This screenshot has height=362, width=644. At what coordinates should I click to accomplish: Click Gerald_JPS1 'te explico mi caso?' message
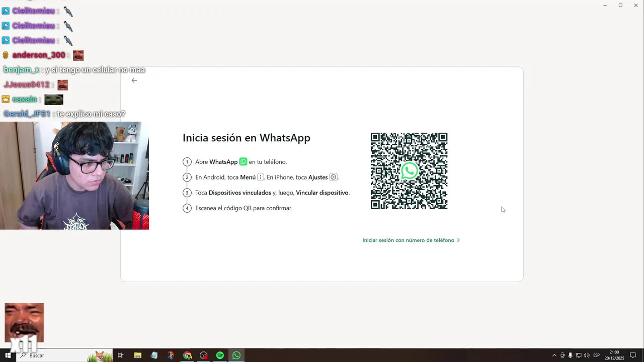(64, 114)
